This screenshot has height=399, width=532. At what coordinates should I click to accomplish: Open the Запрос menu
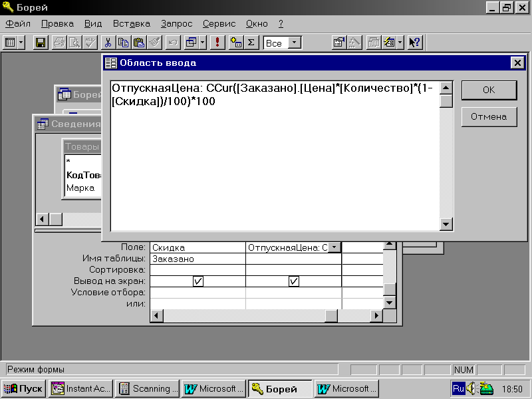[x=176, y=24]
